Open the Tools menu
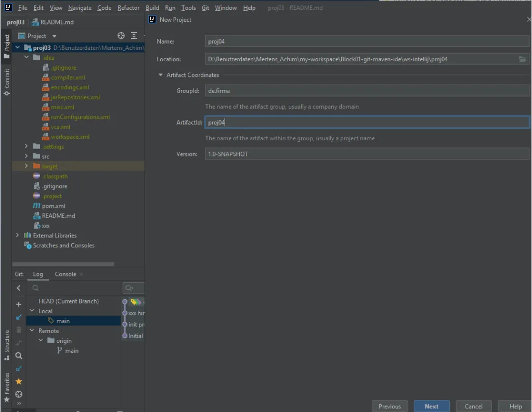 pos(188,8)
